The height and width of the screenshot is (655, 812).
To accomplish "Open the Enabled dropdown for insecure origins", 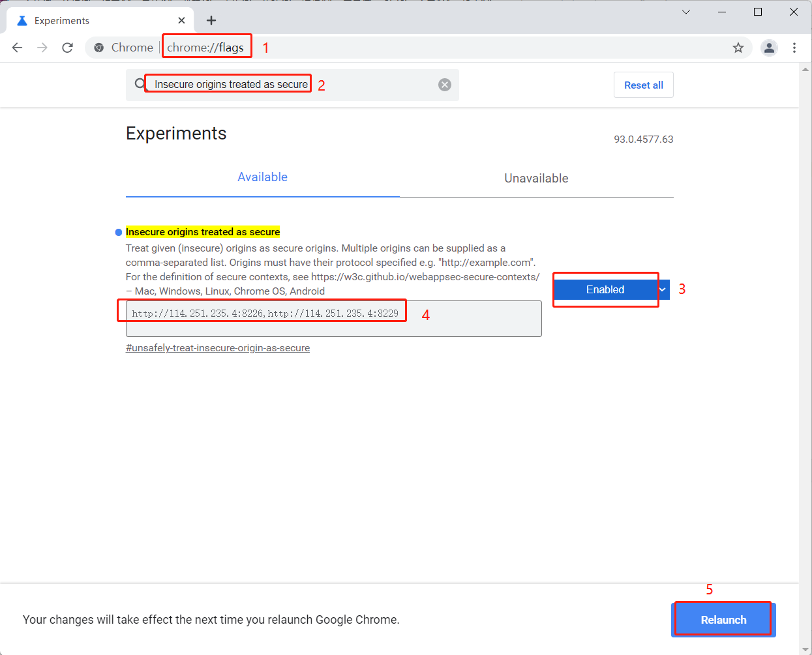I will pos(610,289).
